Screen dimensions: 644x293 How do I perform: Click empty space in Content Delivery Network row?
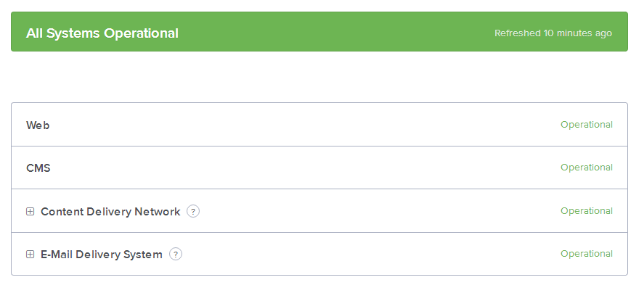[378, 212]
